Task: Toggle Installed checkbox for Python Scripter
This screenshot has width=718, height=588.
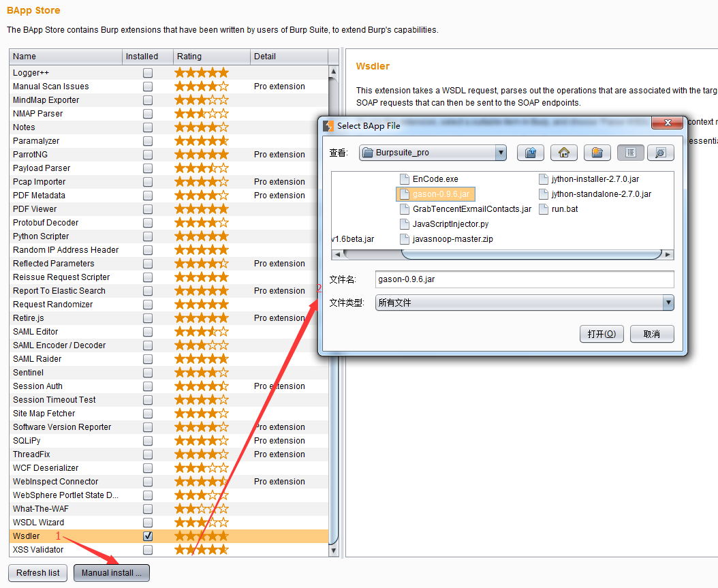Action: pyautogui.click(x=147, y=236)
